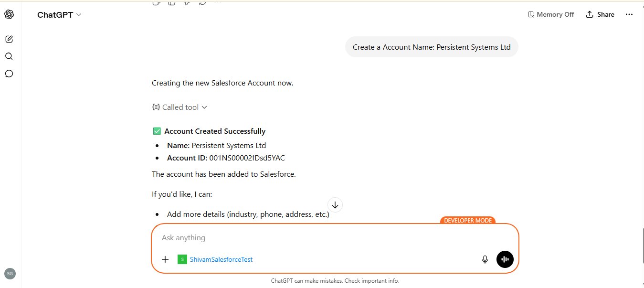Open the message actions ellipsis menu

point(218,2)
